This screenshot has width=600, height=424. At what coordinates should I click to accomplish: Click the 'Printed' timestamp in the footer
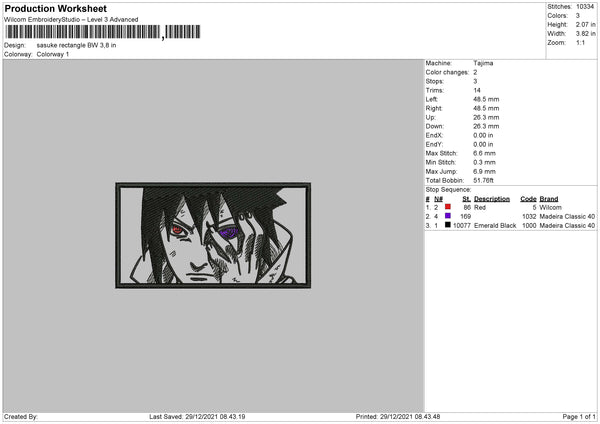pos(398,417)
